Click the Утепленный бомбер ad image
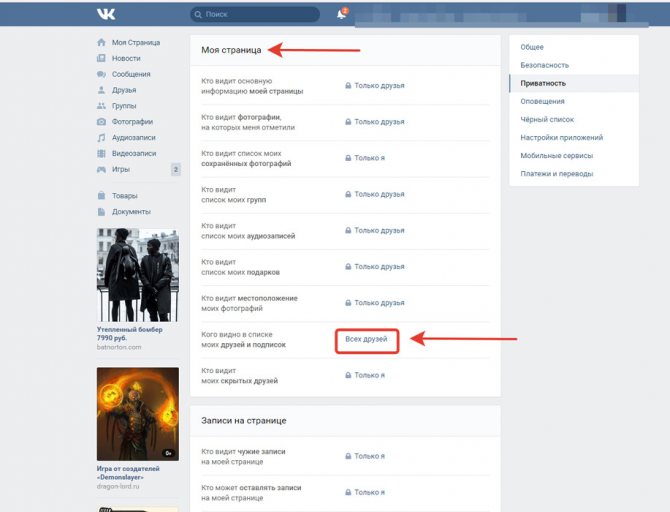The image size is (670, 512). pyautogui.click(x=137, y=274)
